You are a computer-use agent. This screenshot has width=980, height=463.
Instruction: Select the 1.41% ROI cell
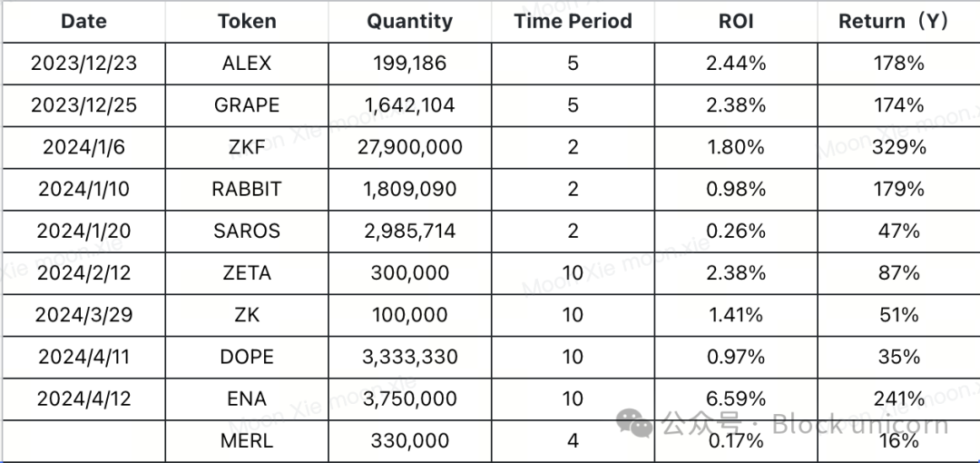(x=736, y=315)
